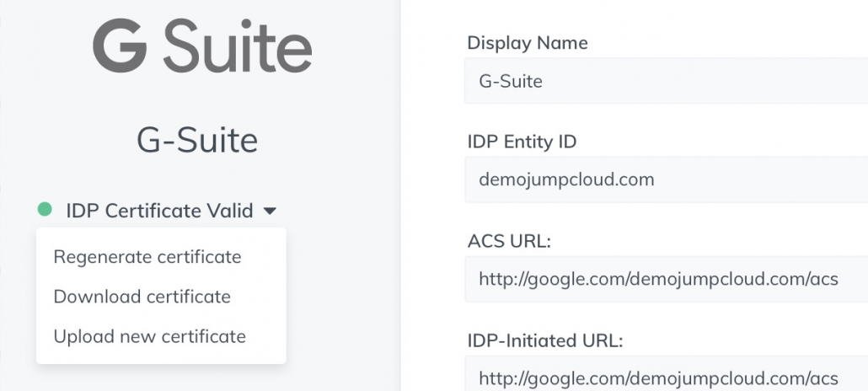Focus the IDP-Initiated URL input box

(x=666, y=376)
